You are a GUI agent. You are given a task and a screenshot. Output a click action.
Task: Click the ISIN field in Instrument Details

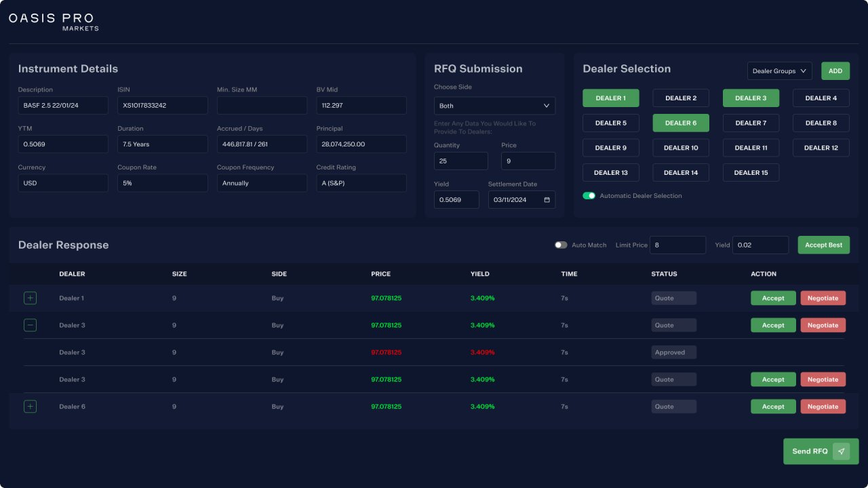point(162,105)
